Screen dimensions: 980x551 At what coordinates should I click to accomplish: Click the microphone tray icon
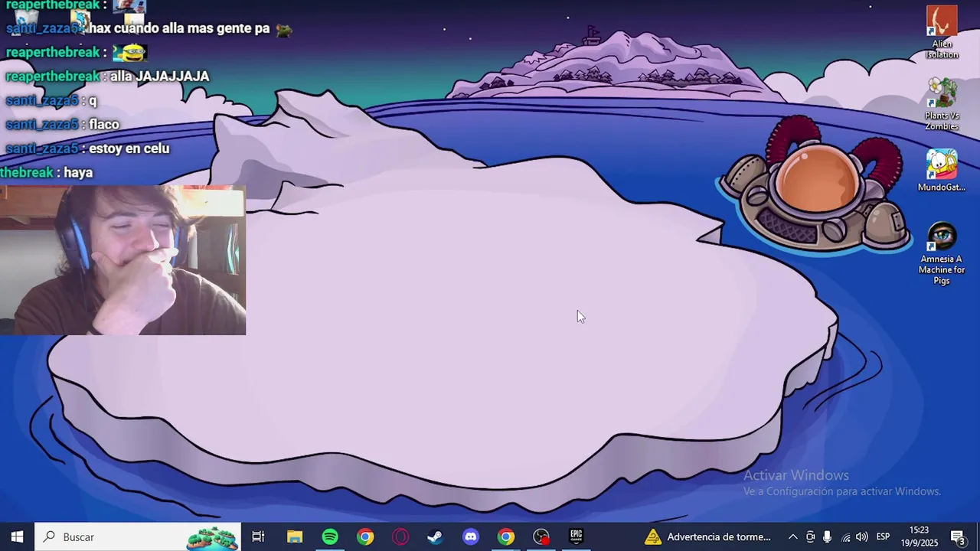tap(827, 536)
